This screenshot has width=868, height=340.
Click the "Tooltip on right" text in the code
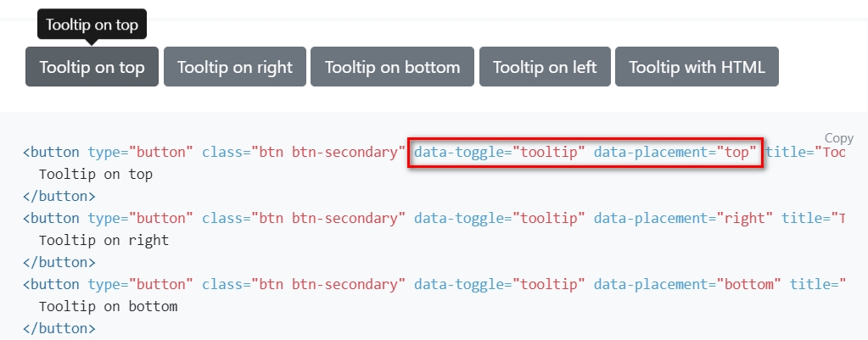pos(104,240)
